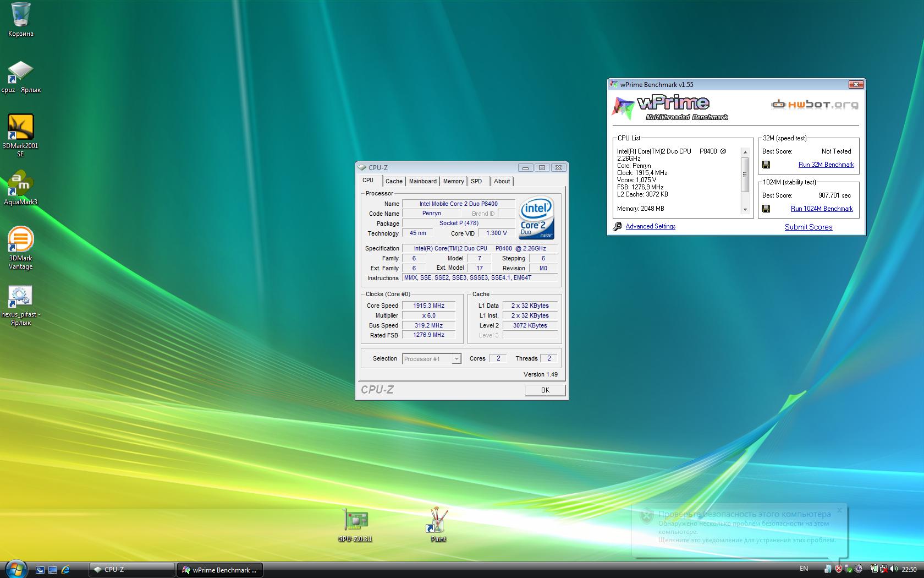924x578 pixels.
Task: Click the Technology value 45 nm
Action: (x=418, y=233)
